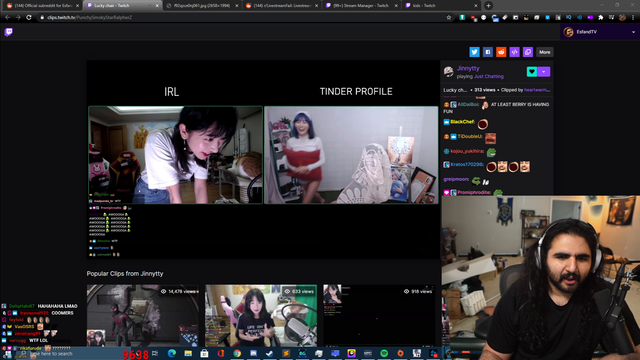Focus the clips.twitch.tv address bar
This screenshot has width=640, height=360.
point(245,18)
